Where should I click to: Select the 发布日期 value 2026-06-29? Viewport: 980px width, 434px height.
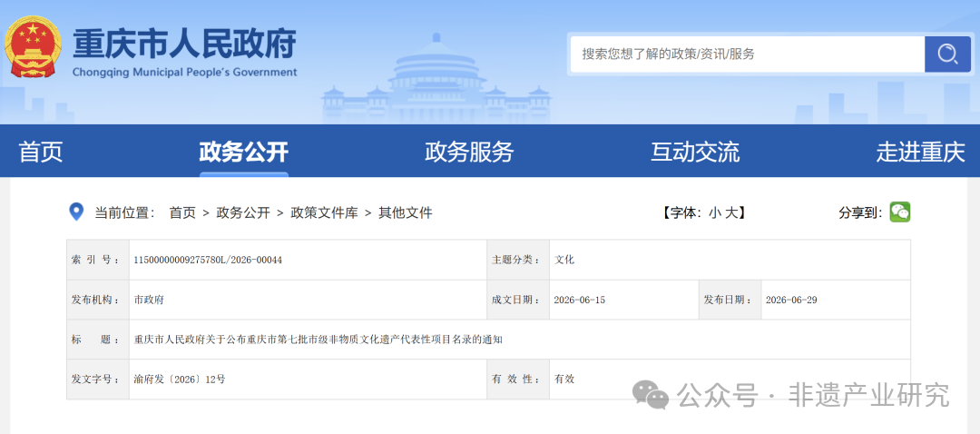pos(791,300)
